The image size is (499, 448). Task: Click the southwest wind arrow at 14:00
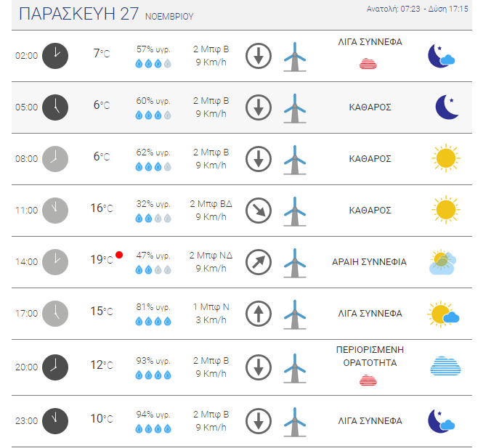point(258,261)
